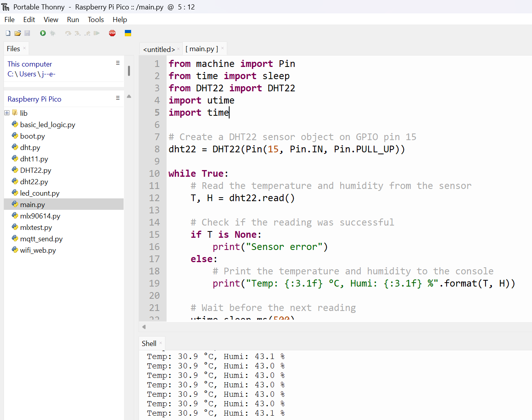Click the 'while True:' code line
This screenshot has height=420, width=532.
(198, 174)
